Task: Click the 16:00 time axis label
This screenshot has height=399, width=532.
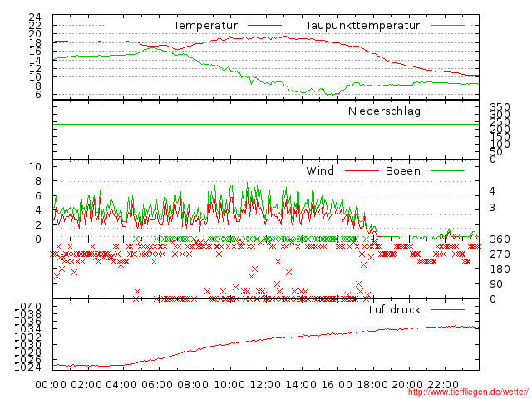Action: coord(337,385)
